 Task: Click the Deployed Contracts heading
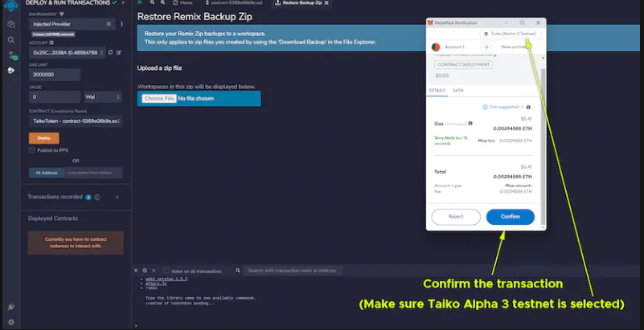[53, 218]
